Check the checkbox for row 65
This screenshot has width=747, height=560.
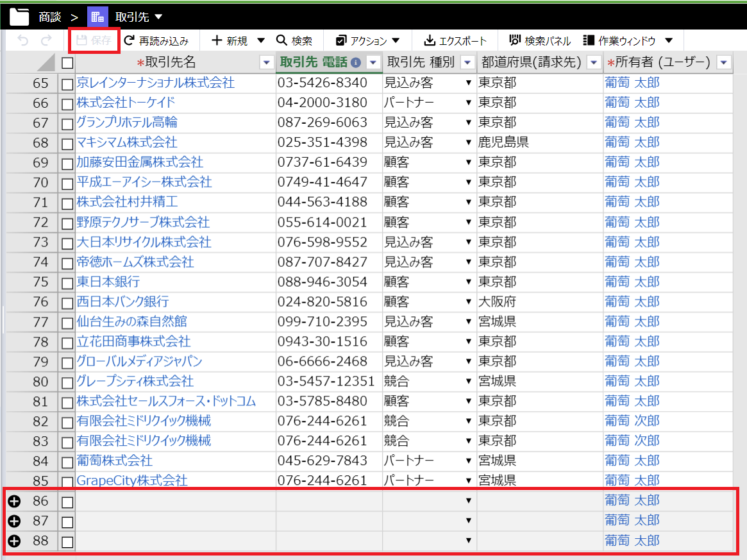pyautogui.click(x=67, y=84)
